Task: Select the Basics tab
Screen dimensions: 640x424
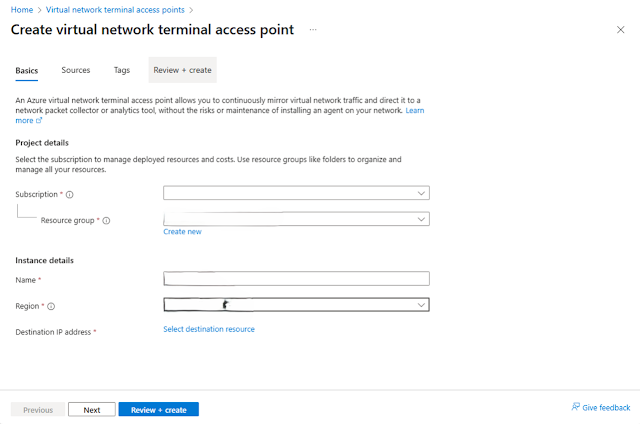Action: [x=27, y=70]
